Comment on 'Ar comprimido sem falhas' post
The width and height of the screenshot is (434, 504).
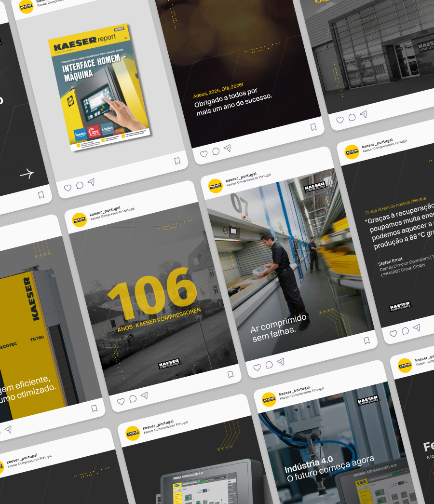[269, 365]
